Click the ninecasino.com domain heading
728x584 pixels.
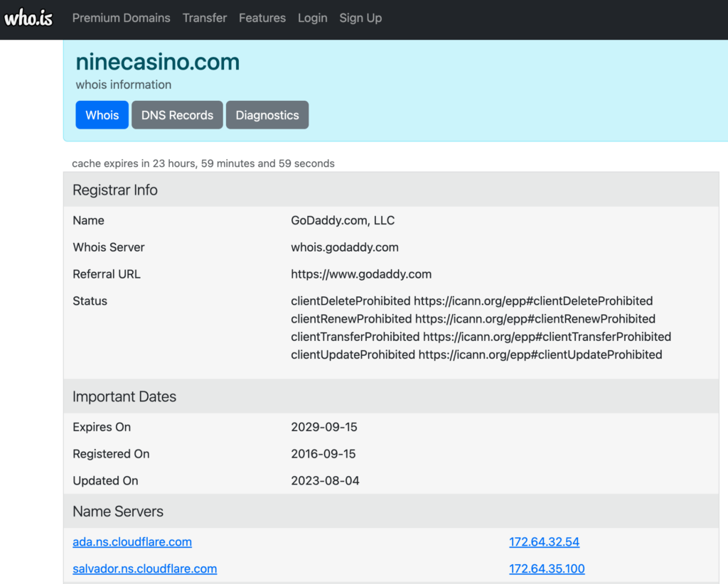point(158,62)
